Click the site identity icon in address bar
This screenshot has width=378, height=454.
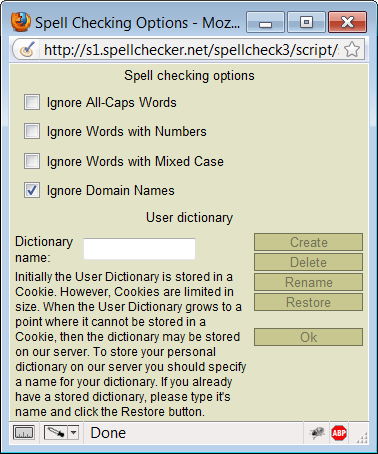(x=27, y=50)
